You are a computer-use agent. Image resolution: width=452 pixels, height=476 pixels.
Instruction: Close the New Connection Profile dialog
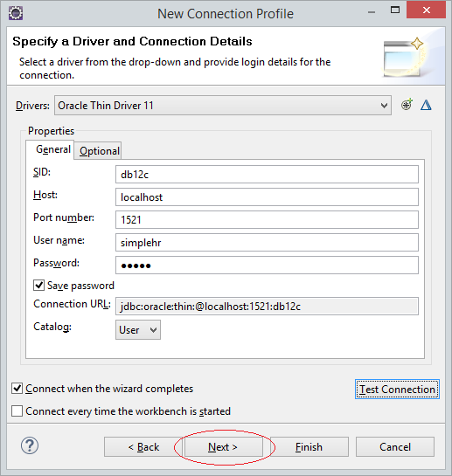pyautogui.click(x=426, y=10)
